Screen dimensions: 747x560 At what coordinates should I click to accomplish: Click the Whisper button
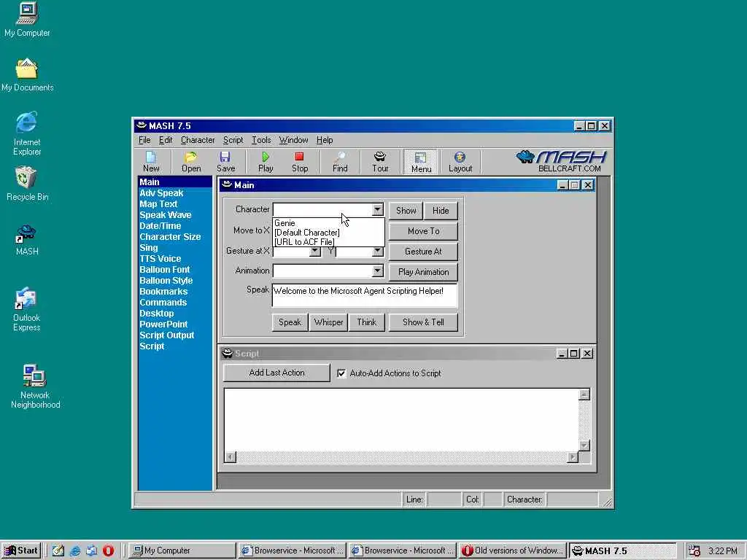click(328, 322)
